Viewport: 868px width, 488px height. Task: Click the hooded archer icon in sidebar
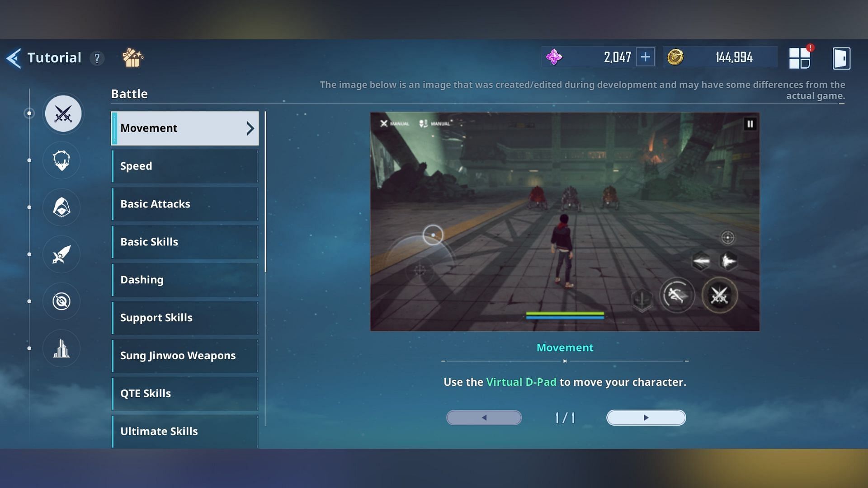[61, 208]
